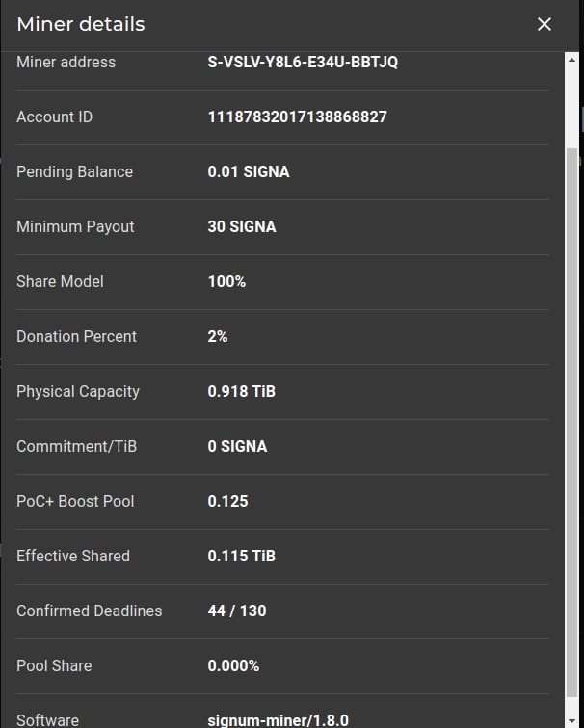Click the signum-miner/1.8.0 software value

pyautogui.click(x=279, y=720)
